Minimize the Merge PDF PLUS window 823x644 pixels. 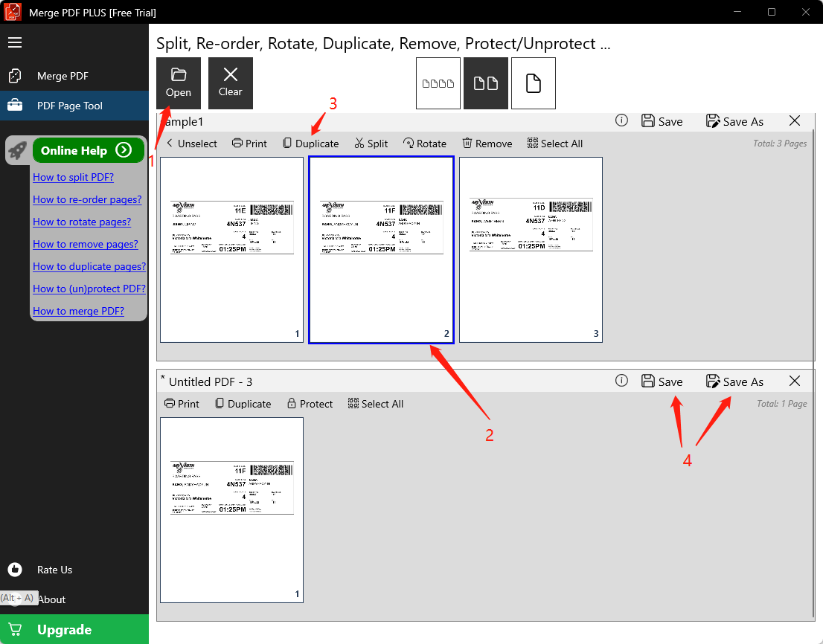point(737,12)
